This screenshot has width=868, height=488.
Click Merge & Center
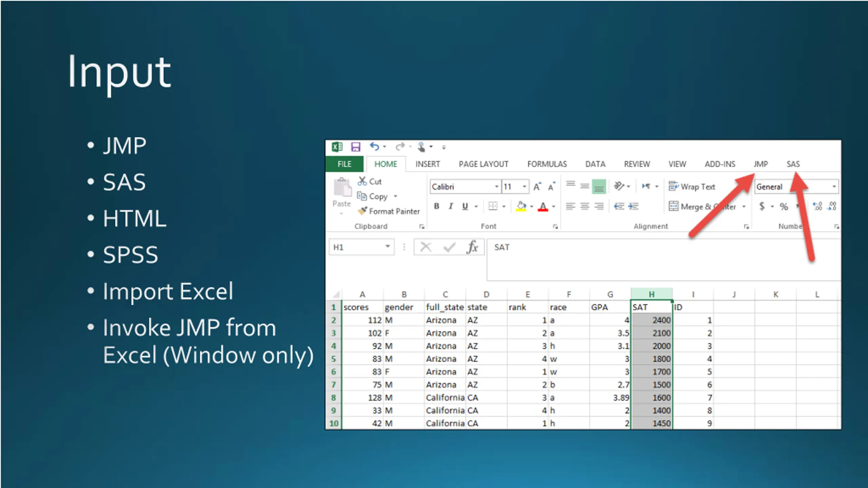click(702, 206)
